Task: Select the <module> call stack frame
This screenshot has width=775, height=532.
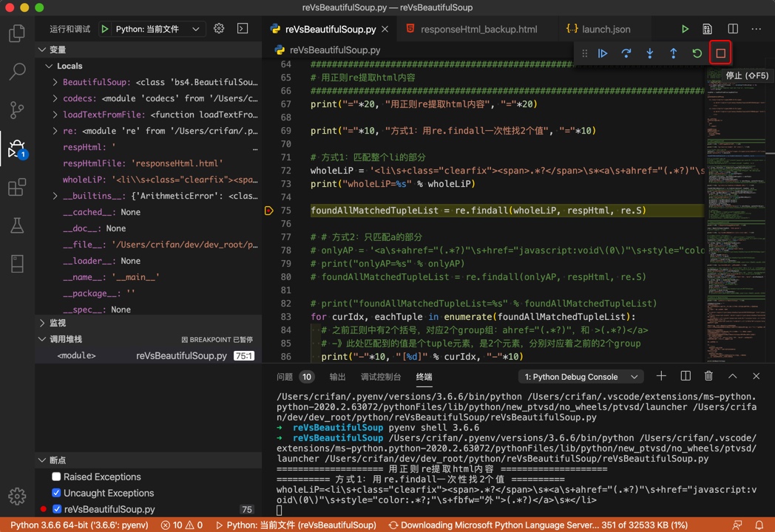Action: [149, 355]
